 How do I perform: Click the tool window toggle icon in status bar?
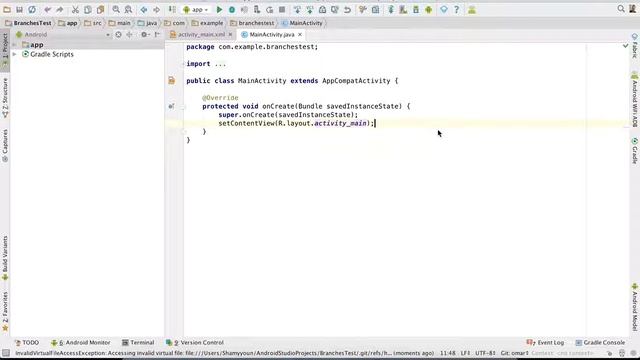[6, 353]
